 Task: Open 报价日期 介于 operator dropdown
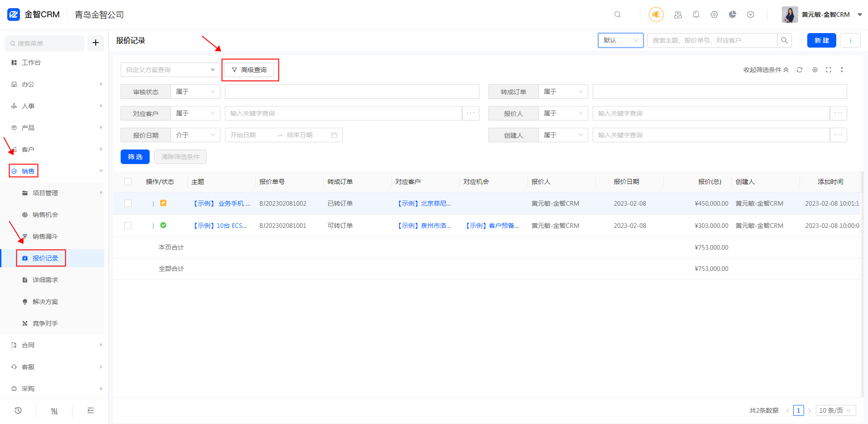[195, 135]
